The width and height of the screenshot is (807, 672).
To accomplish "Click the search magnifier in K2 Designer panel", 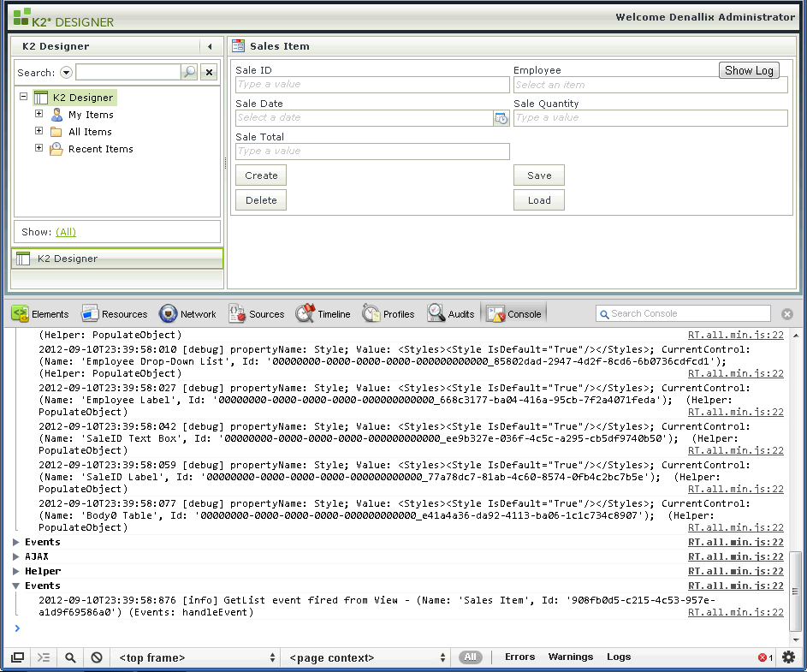I will [x=189, y=72].
